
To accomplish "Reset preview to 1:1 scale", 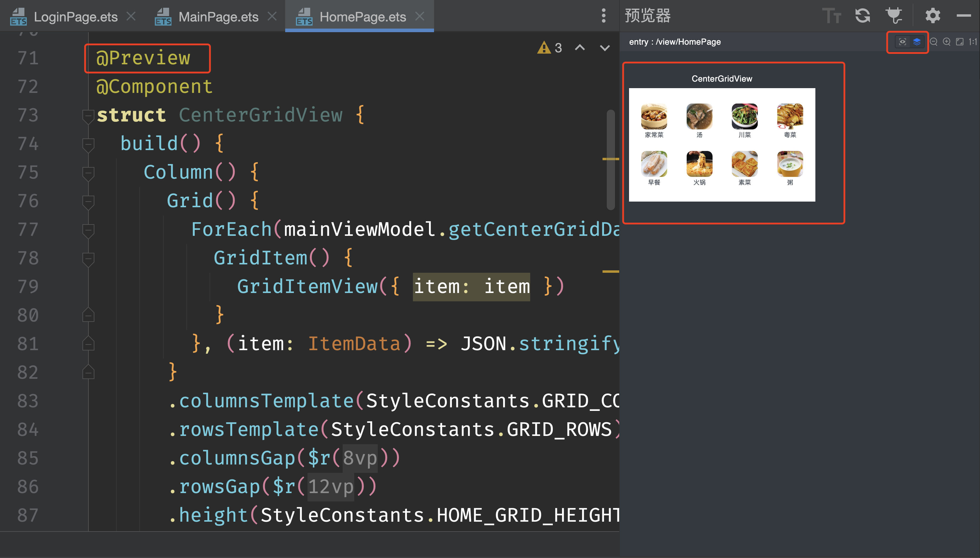I will [x=973, y=42].
